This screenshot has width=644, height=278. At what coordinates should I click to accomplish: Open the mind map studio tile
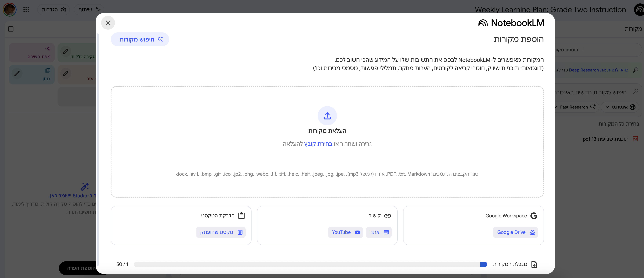point(32,53)
